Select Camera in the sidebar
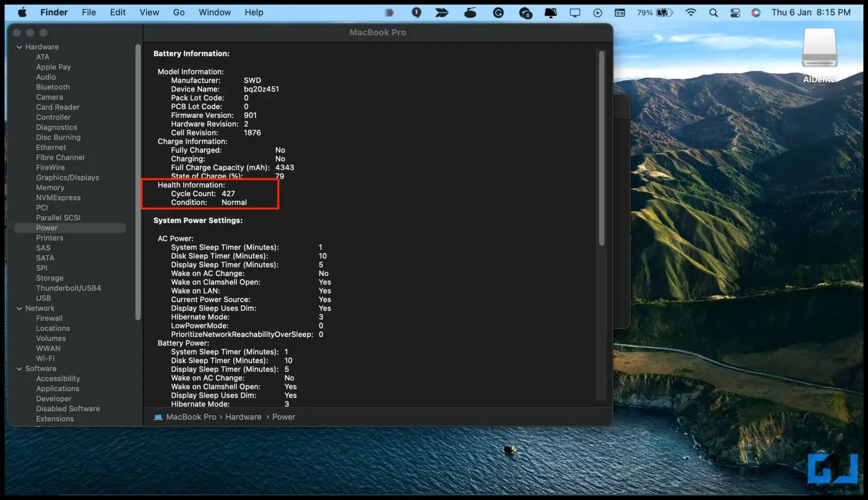Screen dimensions: 868x500 pos(49,97)
